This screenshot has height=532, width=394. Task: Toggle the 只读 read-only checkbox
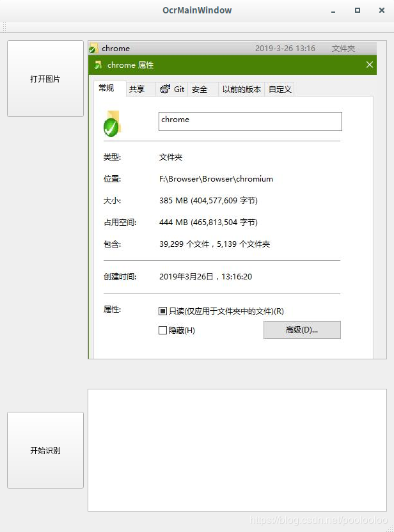(x=162, y=311)
